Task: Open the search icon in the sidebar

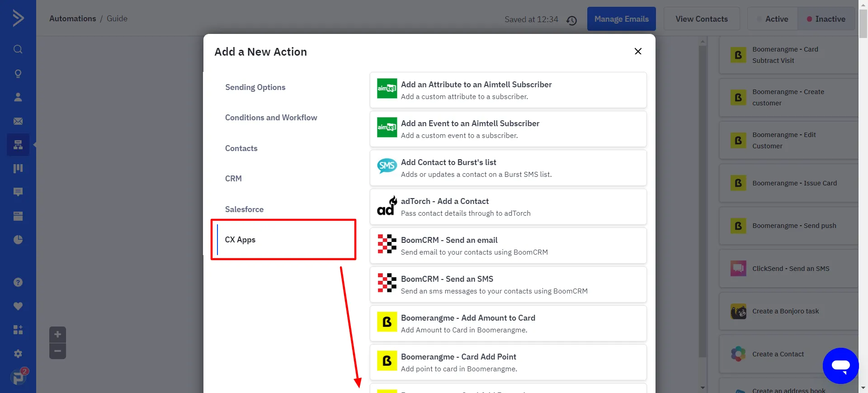Action: (x=18, y=49)
